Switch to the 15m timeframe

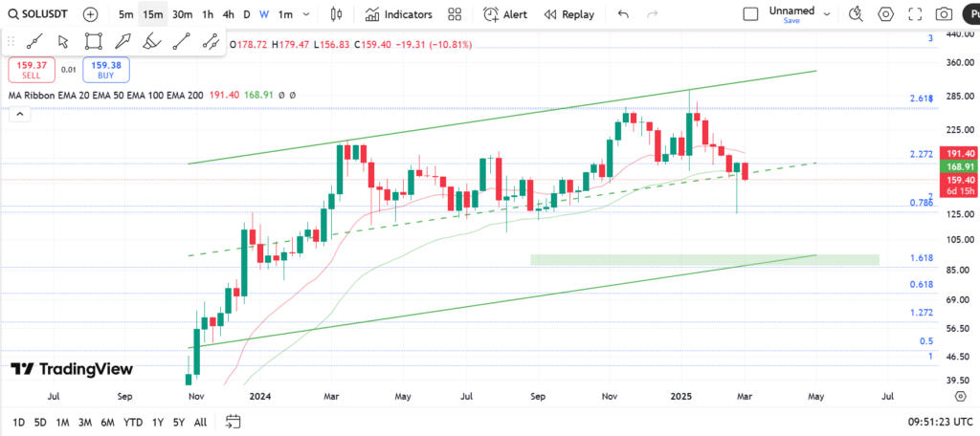coord(152,14)
